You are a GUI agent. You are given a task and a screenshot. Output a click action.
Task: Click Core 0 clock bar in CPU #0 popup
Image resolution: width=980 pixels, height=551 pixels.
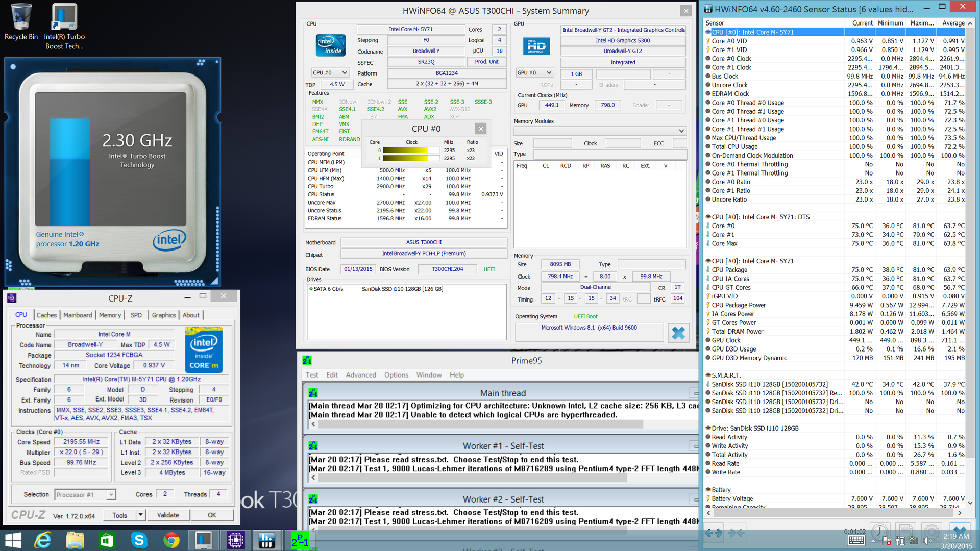click(x=411, y=150)
